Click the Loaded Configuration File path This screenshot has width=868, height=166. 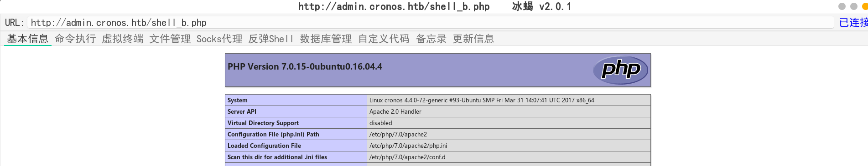click(408, 146)
